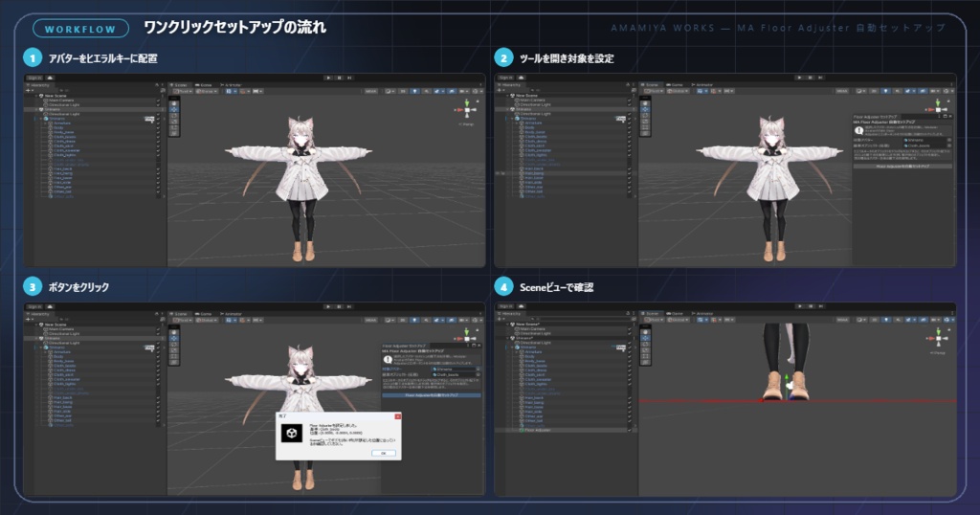Select Cloth_sweater in step 3 hierarchy
This screenshot has width=980, height=515.
pyautogui.click(x=65, y=379)
